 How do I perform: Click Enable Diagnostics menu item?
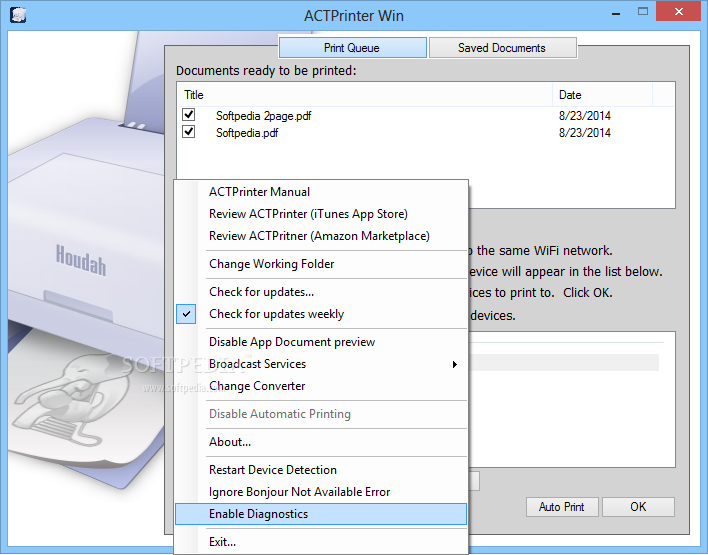pyautogui.click(x=321, y=514)
